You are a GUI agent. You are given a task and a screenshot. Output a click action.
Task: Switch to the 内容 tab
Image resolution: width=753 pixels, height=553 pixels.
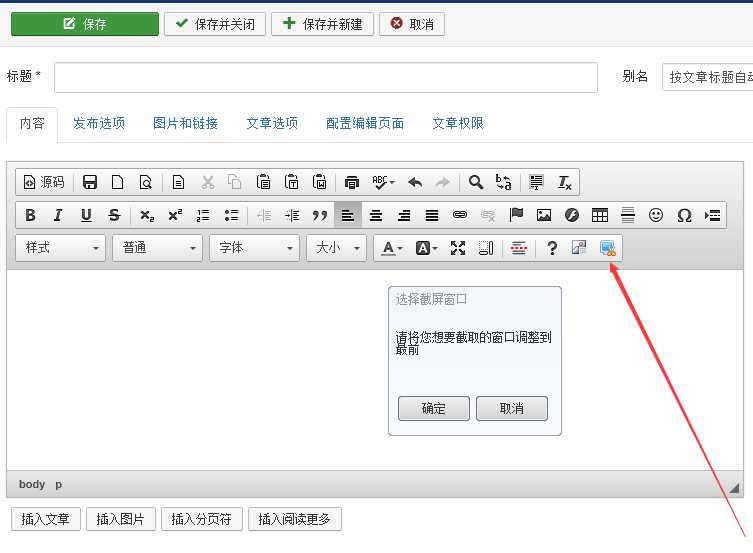32,124
